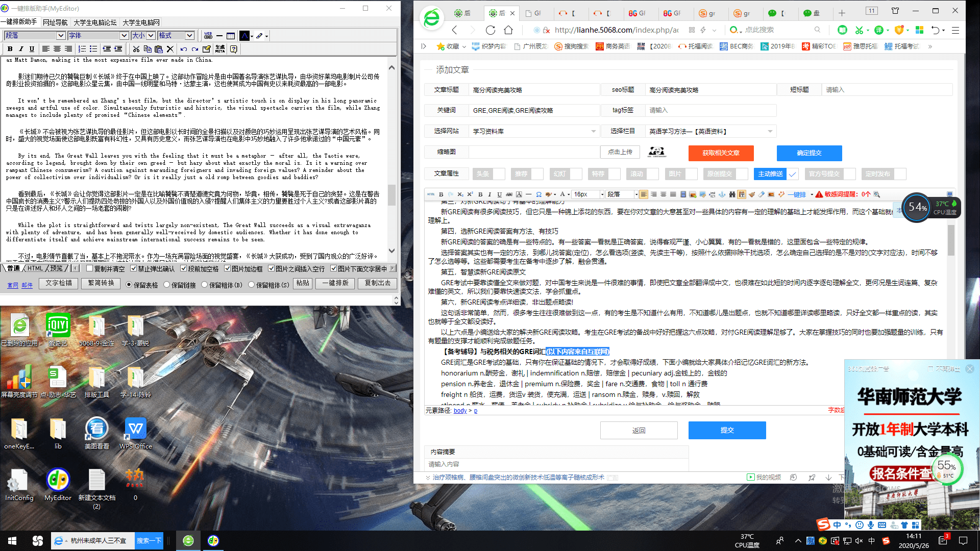Click the 点击上传 thumbnail upload area

(x=620, y=152)
